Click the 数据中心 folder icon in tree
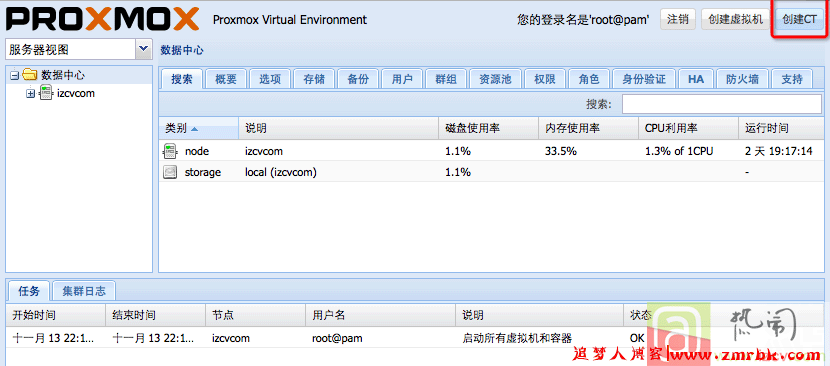The width and height of the screenshot is (830, 366). pos(30,75)
